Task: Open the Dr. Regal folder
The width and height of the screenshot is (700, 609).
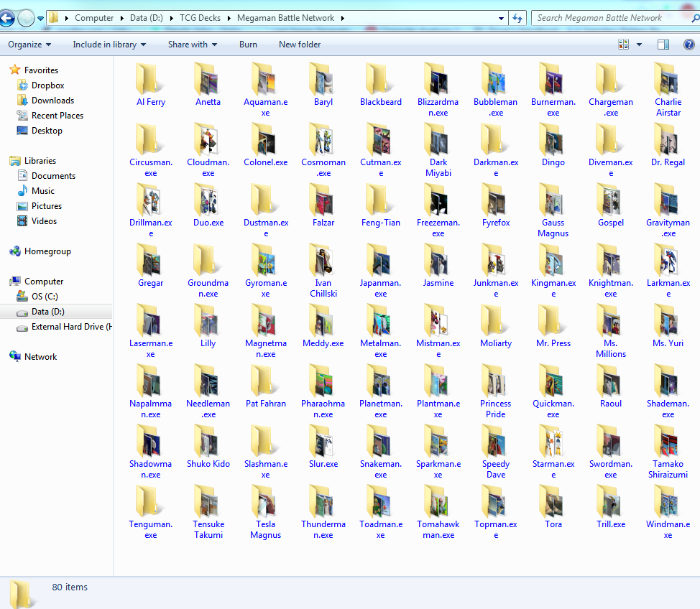Action: pos(668,145)
